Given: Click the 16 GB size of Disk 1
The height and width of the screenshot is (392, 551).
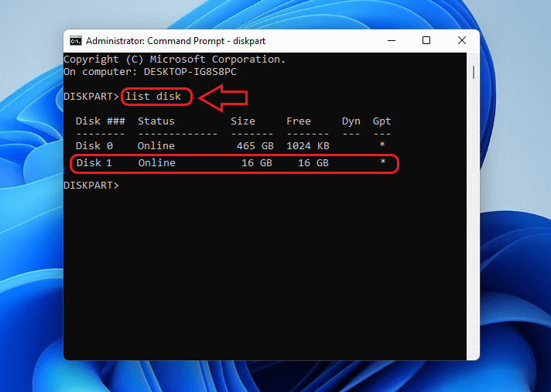Looking at the screenshot, I should [257, 163].
